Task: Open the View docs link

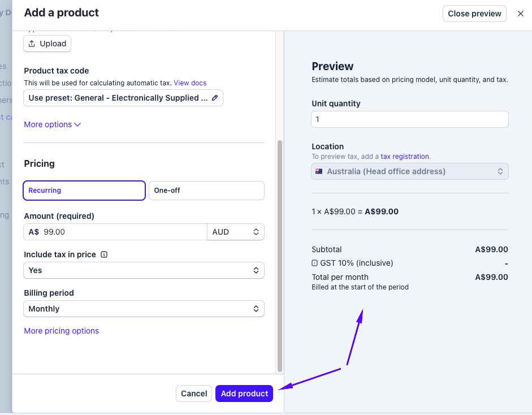Action: click(x=190, y=83)
